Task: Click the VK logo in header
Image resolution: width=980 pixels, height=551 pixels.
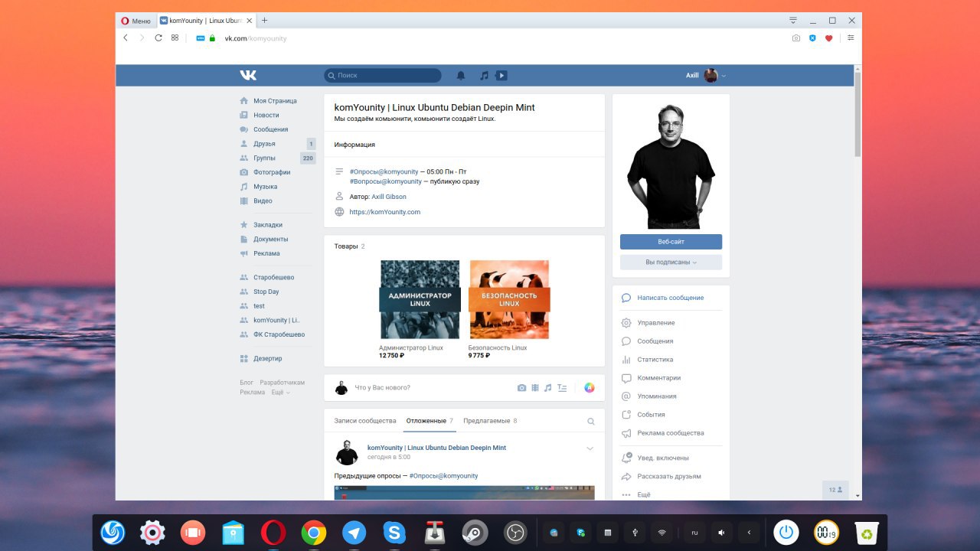Action: tap(248, 75)
